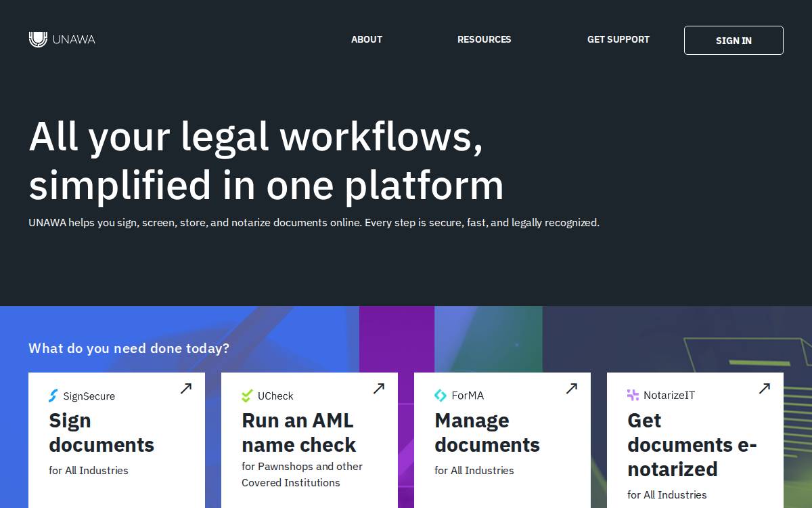Screen dimensions: 812x508
Task: Click the UCheck checkmark icon
Action: (247, 396)
